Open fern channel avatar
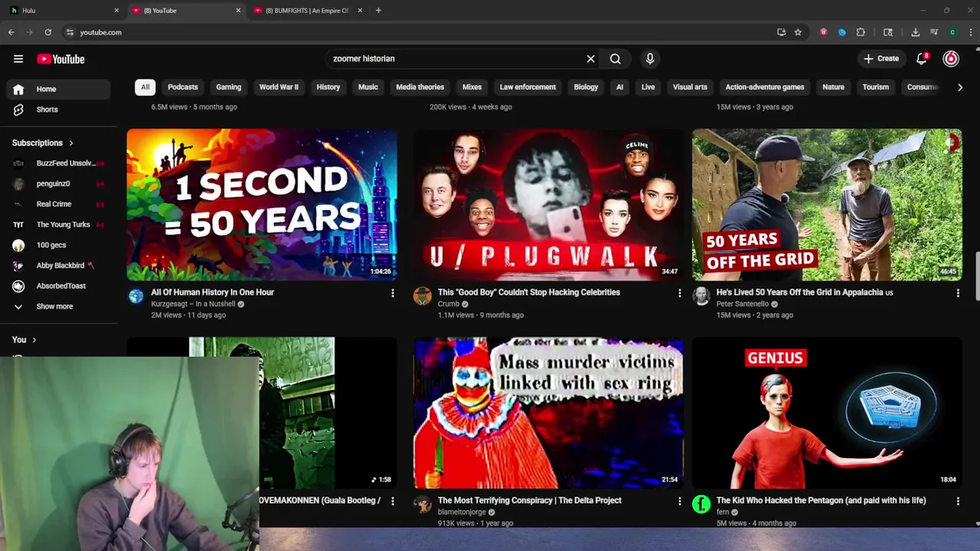 click(701, 504)
